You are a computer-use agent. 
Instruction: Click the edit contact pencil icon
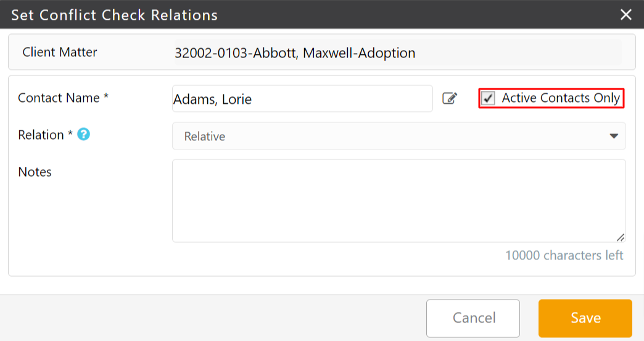pos(450,98)
